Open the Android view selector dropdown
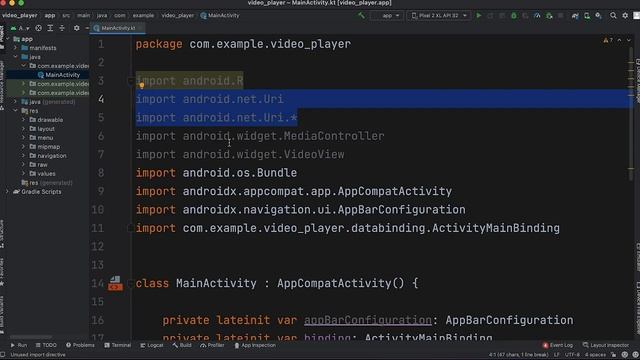640x360 pixels. point(20,28)
